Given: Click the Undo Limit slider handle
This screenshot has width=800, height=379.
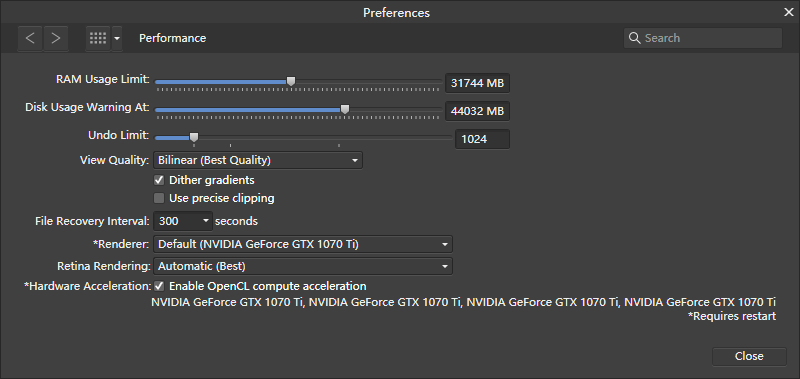Looking at the screenshot, I should pos(194,137).
